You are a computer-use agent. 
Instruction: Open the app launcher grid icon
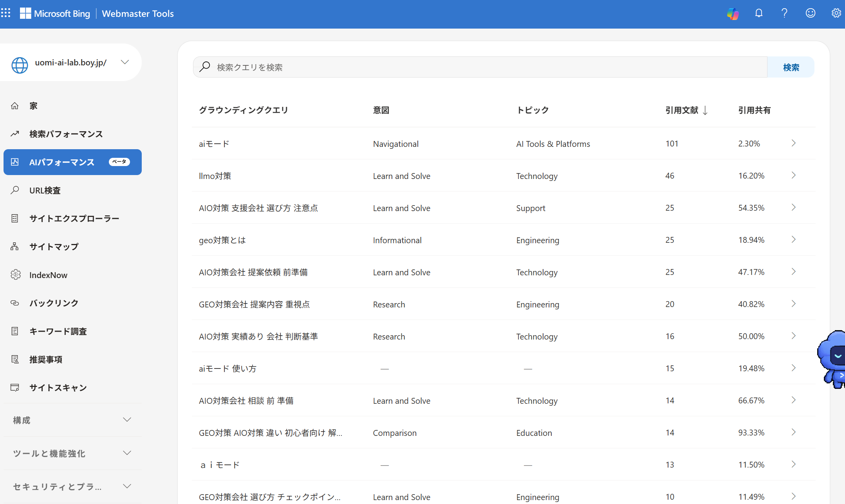5,13
